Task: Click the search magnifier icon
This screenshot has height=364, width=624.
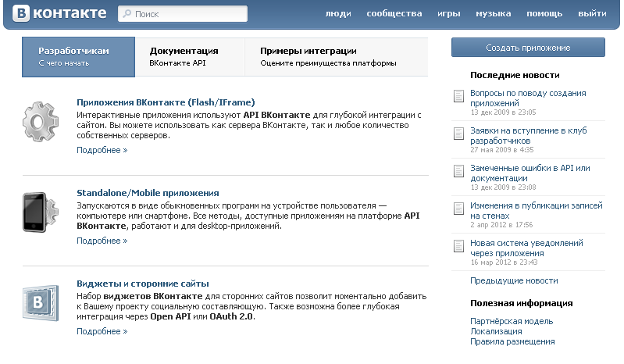Action: [127, 13]
